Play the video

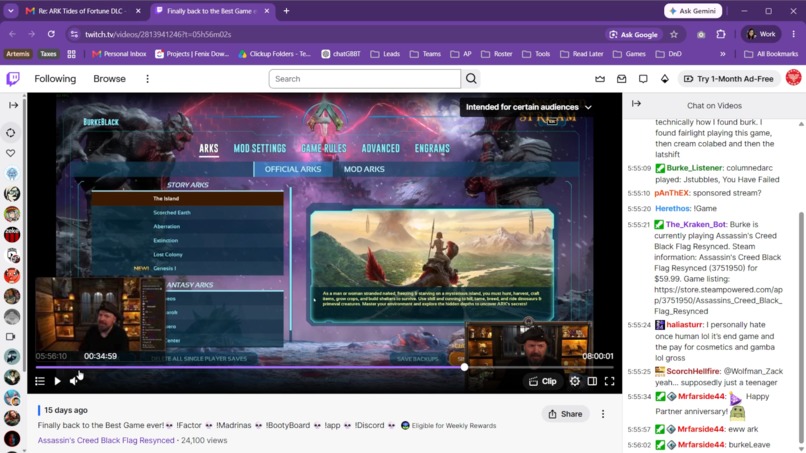point(58,381)
